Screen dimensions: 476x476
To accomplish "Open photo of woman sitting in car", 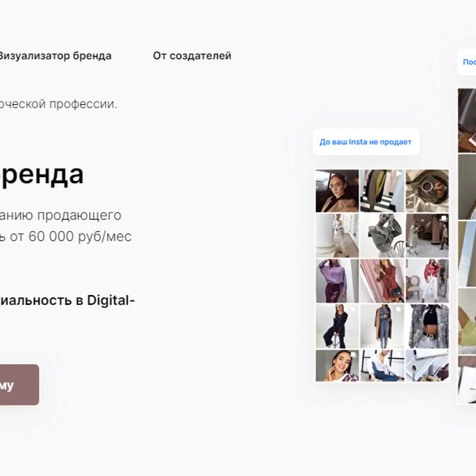I will pyautogui.click(x=337, y=191).
